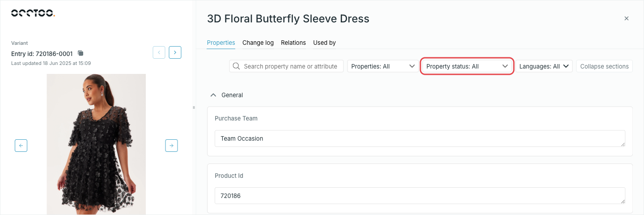
Task: Click the Entry id: 720186-0001 text
Action: pos(42,54)
